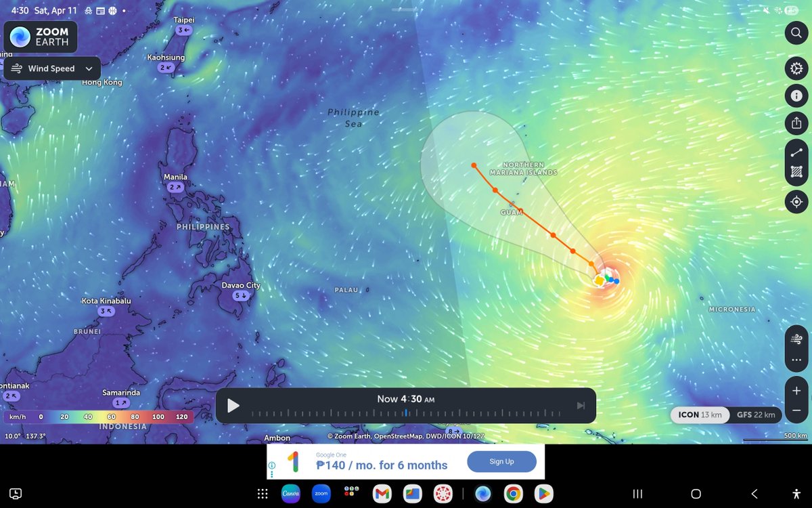This screenshot has height=508, width=812.
Task: Click the farthest forecast track point
Action: click(x=474, y=165)
